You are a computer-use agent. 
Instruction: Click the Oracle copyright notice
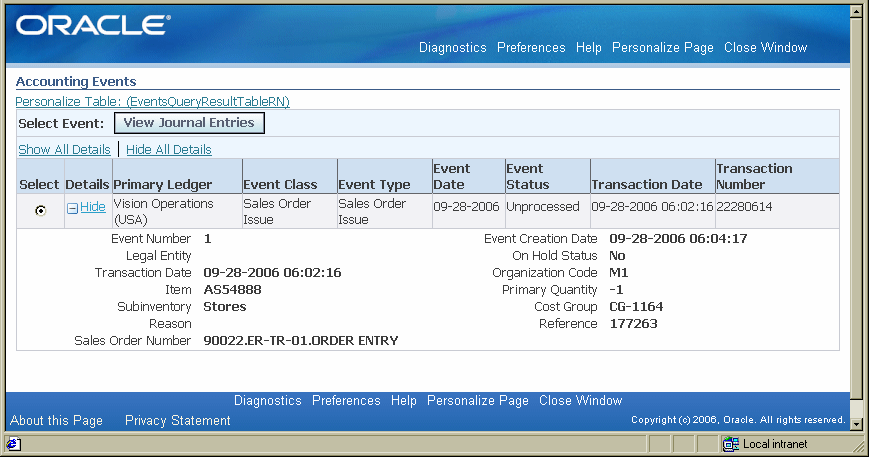pyautogui.click(x=738, y=420)
